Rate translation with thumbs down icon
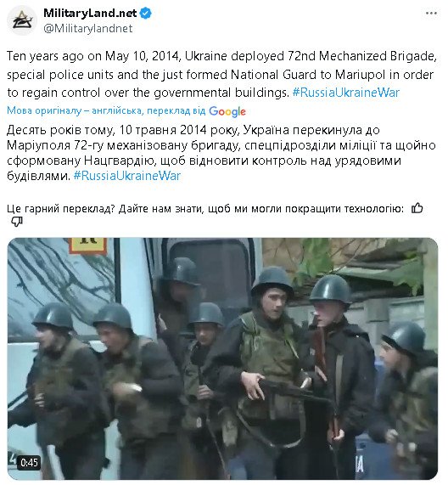The width and height of the screenshot is (448, 485). click(x=17, y=222)
